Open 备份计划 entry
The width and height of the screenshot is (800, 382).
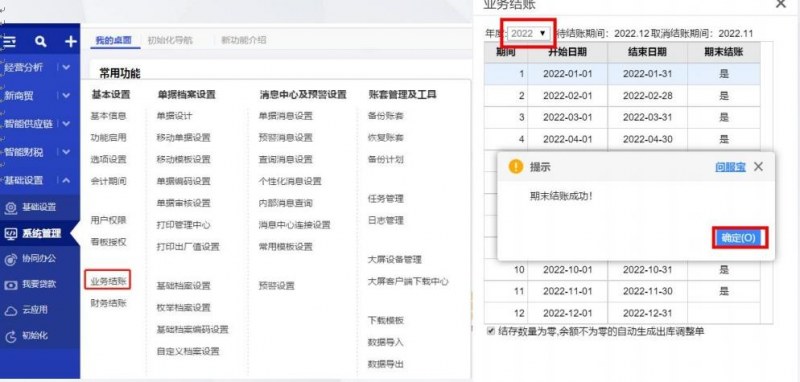386,159
